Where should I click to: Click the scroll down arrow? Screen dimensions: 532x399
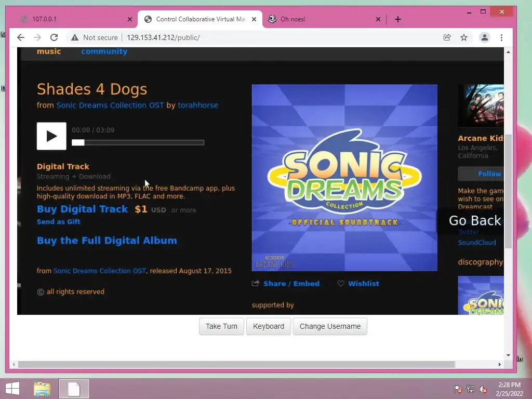(x=508, y=355)
